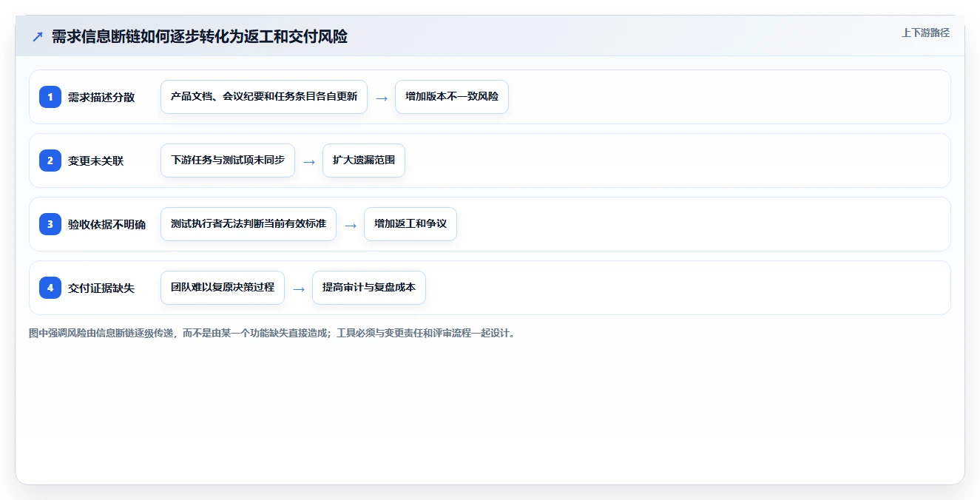Click the footnote starting with 图中强调风险
980x500 pixels.
(272, 334)
